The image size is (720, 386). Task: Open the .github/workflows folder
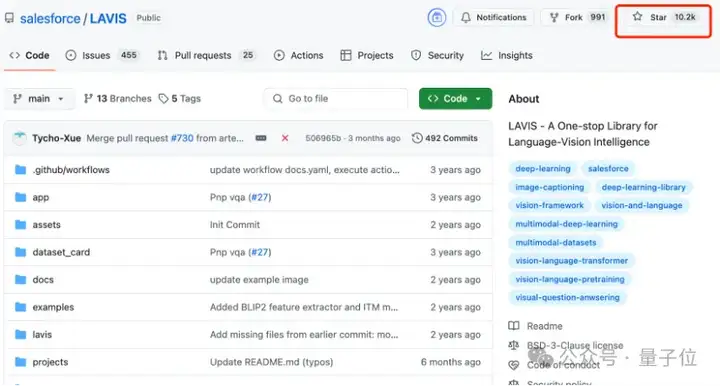click(x=71, y=170)
